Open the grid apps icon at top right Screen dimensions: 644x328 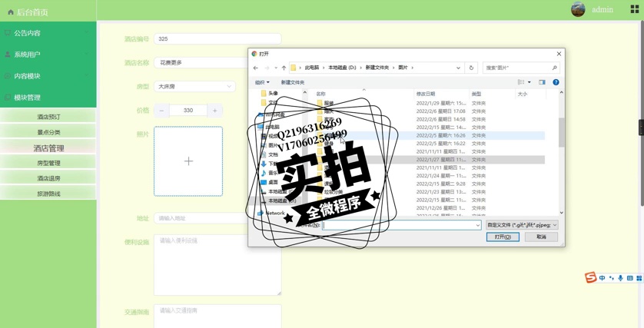tap(634, 9)
